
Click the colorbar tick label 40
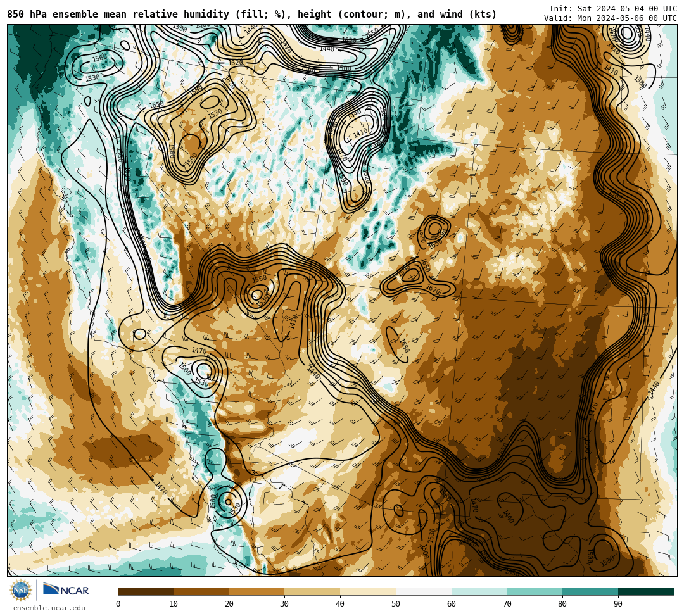(340, 604)
